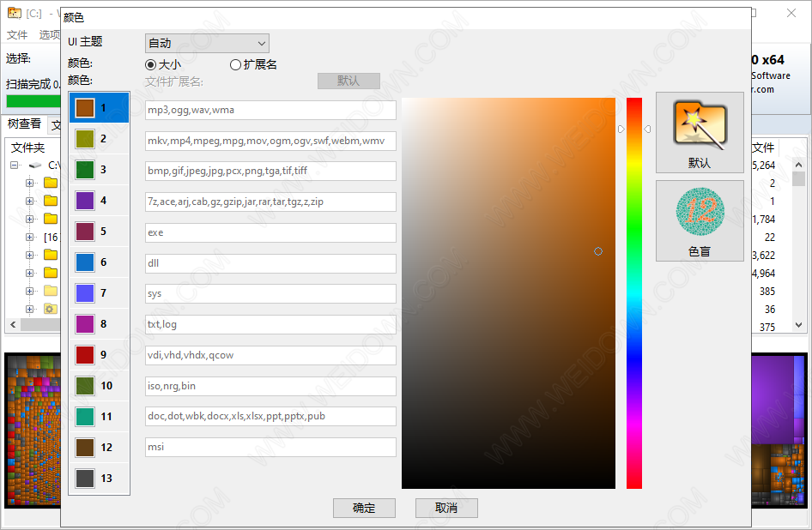Select the magenta color swatch 8

(x=85, y=324)
